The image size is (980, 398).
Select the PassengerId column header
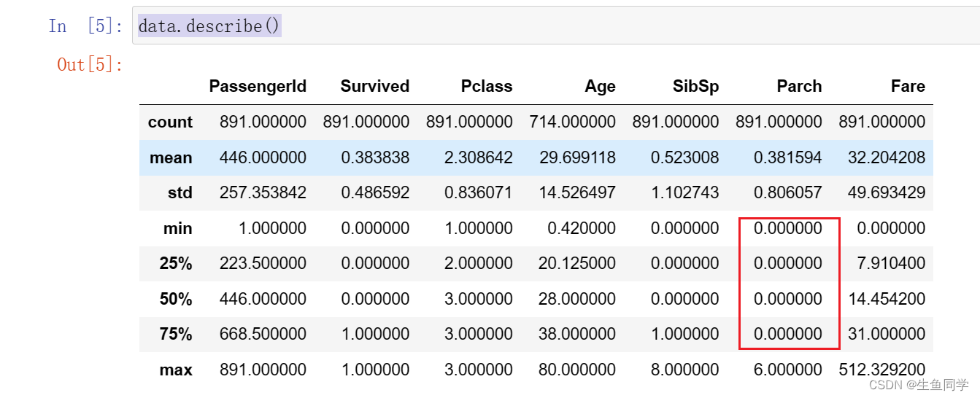pos(258,86)
